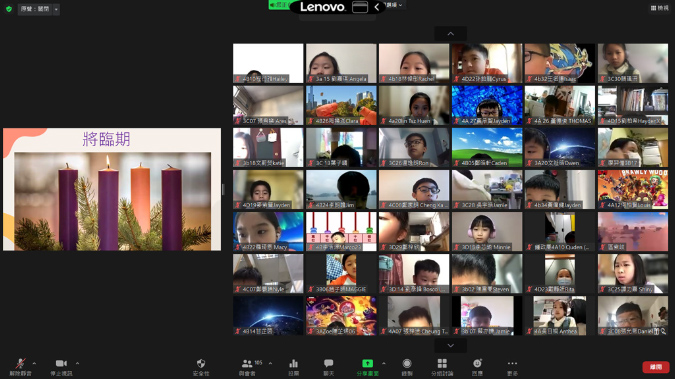The image size is (675, 379).
Task: Click the green encryption shield icon
Action: [9, 9]
